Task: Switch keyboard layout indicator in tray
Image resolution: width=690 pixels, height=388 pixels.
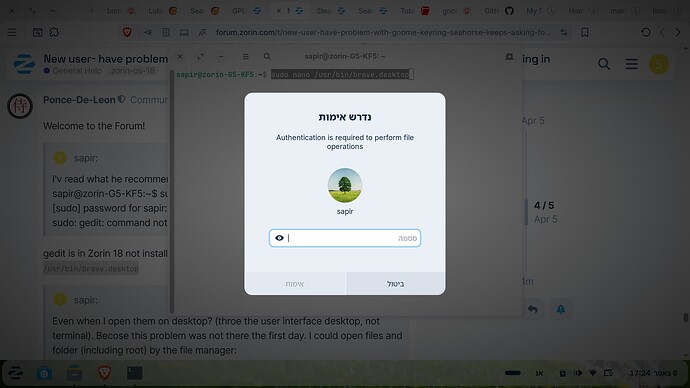Action: click(539, 373)
